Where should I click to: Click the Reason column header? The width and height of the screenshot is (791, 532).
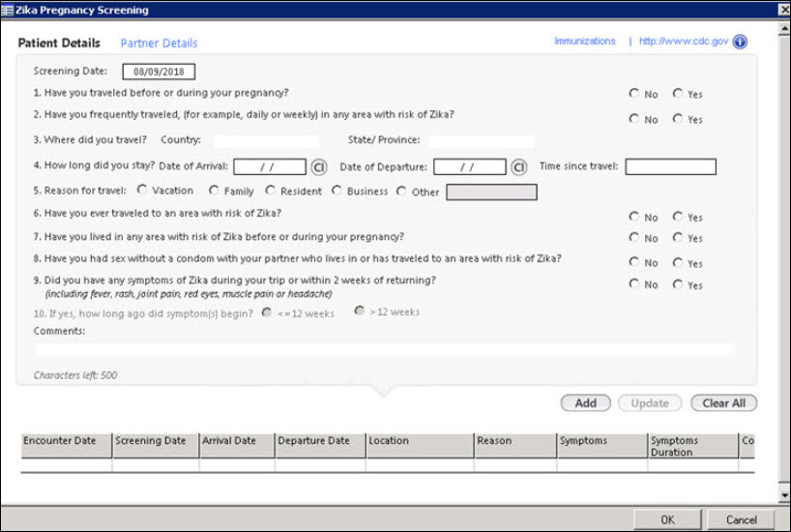coord(515,446)
